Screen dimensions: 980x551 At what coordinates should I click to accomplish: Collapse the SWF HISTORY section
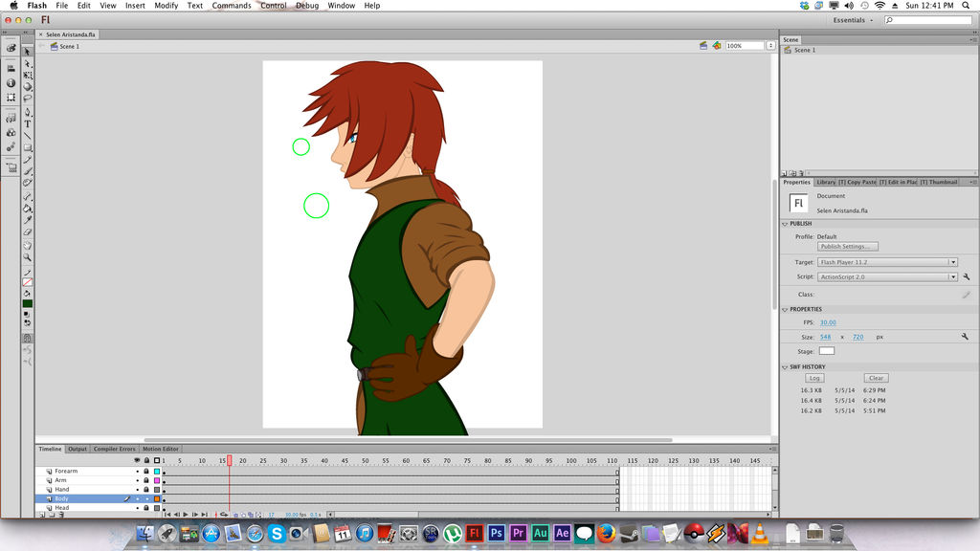click(785, 367)
